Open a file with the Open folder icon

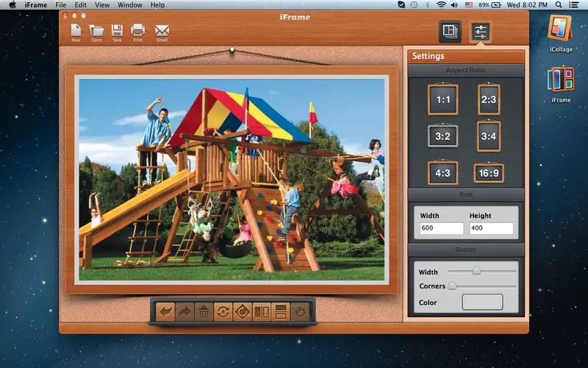[96, 33]
